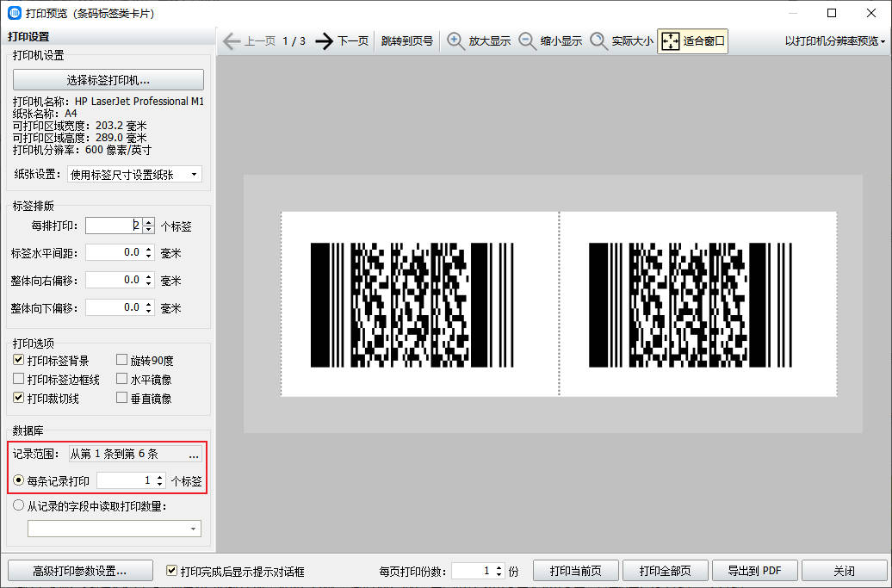Increase labels per row with up stepper

point(148,222)
